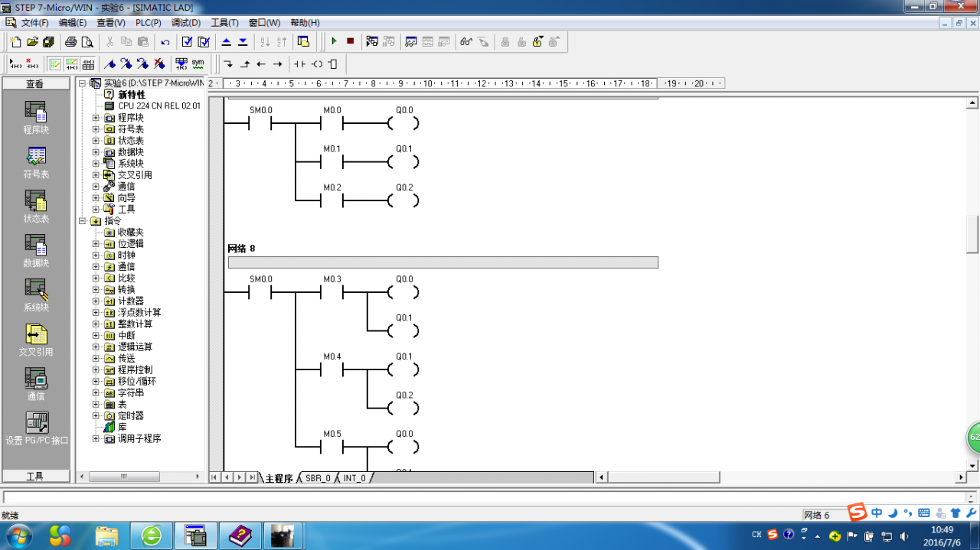Switch to the SBR_0 tab
Viewport: 980px width, 550px height.
318,478
